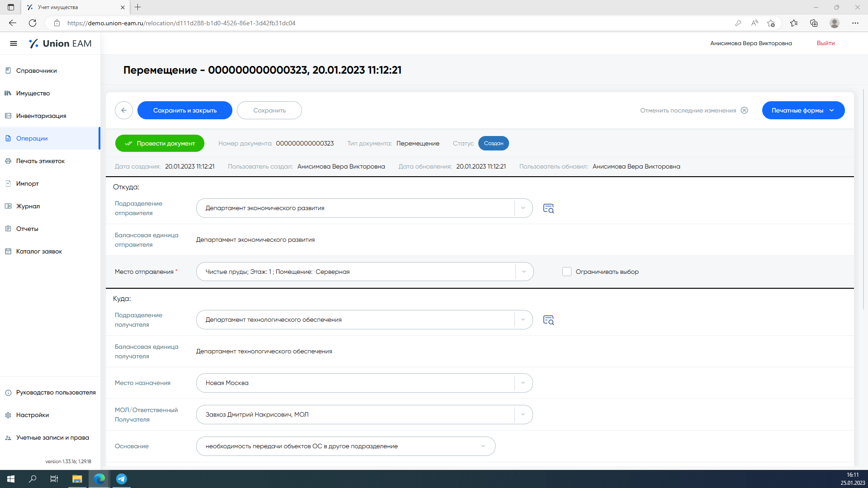This screenshot has height=488, width=868.
Task: Open Инвентаризация section in sidebar
Action: point(50,116)
